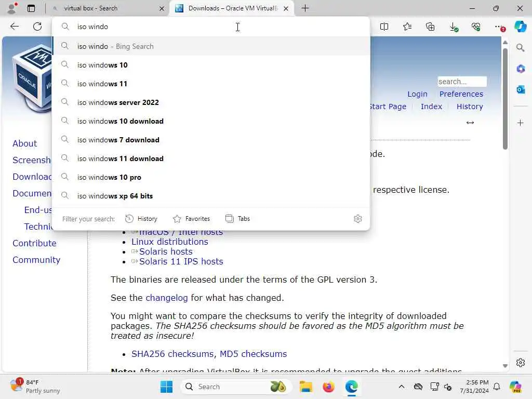The image size is (532, 399).
Task: Filter search by Favorites
Action: 191,219
